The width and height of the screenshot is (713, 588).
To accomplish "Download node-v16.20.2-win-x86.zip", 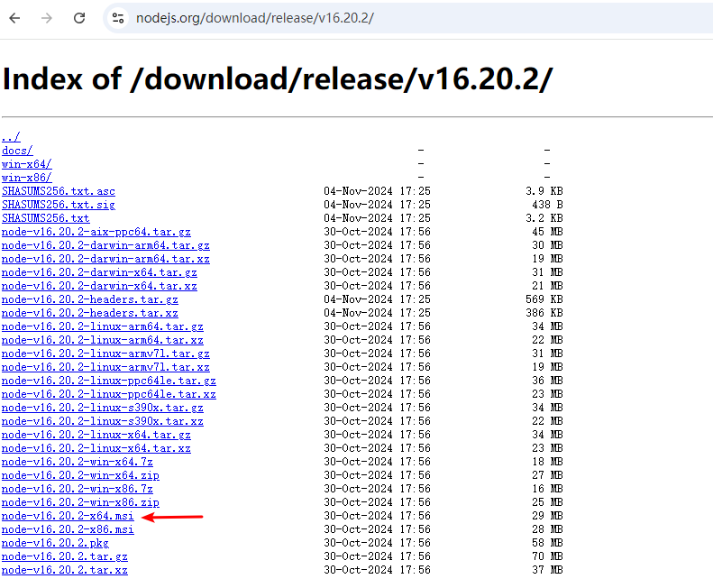I will (x=80, y=502).
